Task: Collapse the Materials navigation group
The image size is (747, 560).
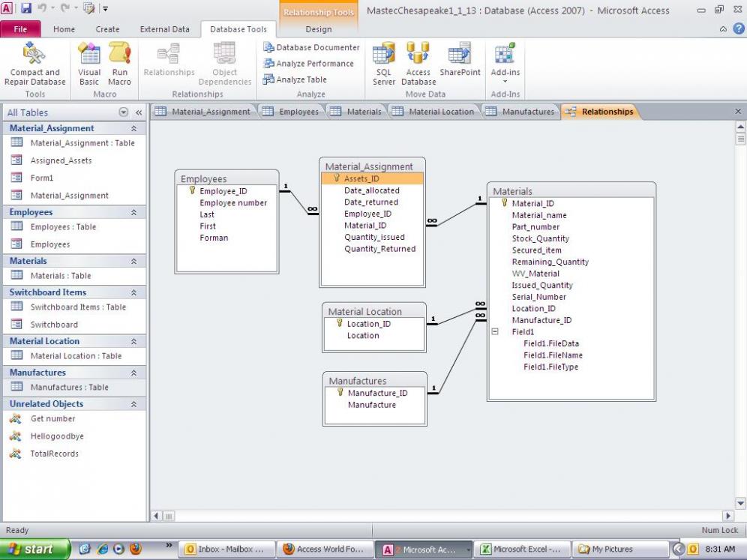Action: (x=133, y=261)
